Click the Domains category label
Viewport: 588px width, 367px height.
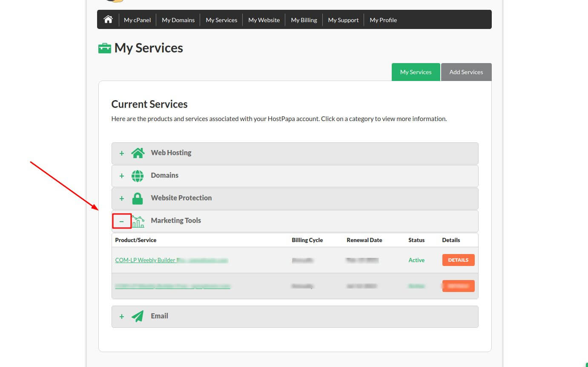(x=164, y=175)
